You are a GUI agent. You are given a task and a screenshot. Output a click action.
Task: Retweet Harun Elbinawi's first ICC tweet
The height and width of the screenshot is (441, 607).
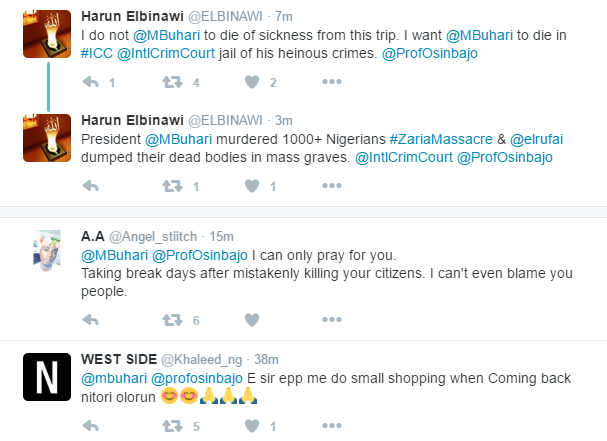(x=172, y=81)
